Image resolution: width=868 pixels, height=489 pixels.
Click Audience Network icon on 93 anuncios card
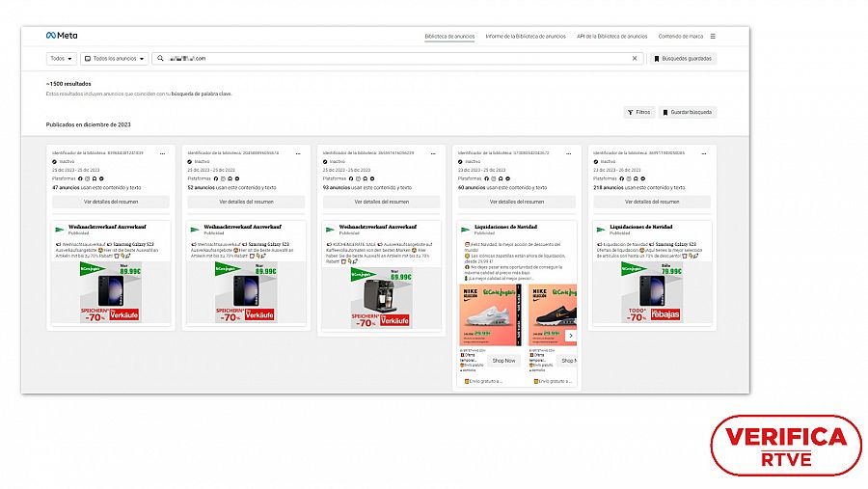pos(365,178)
